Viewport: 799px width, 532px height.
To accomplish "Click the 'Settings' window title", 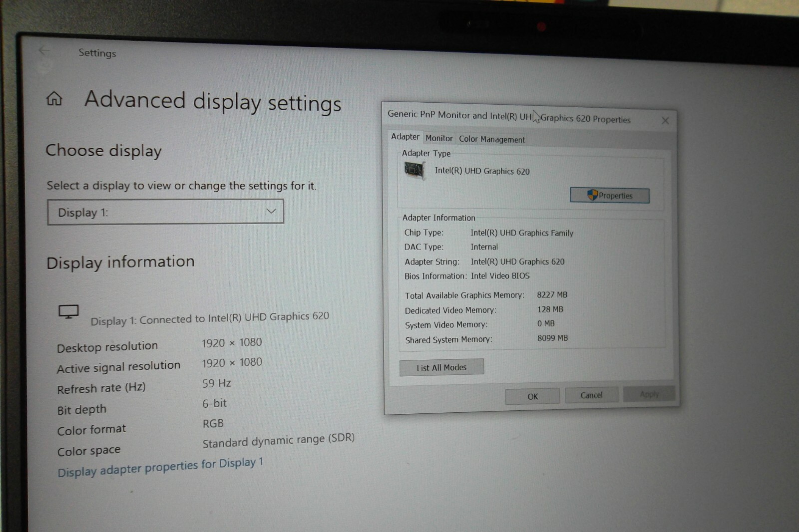I will tap(97, 53).
